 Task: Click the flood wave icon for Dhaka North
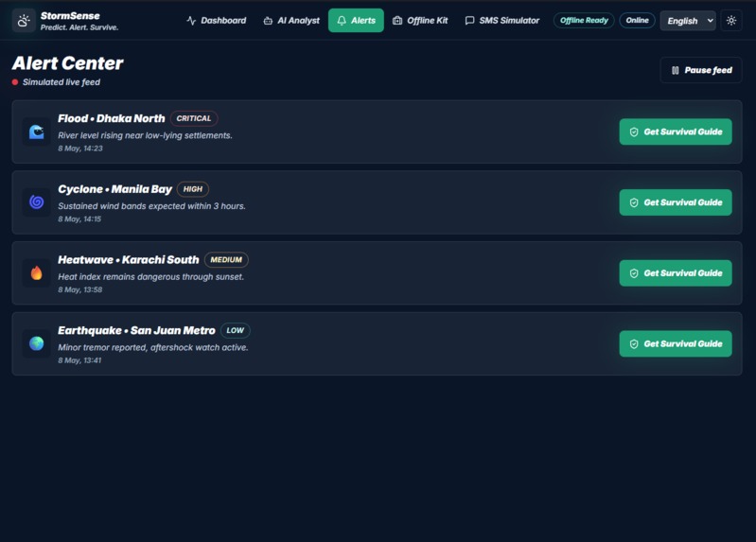pyautogui.click(x=37, y=131)
